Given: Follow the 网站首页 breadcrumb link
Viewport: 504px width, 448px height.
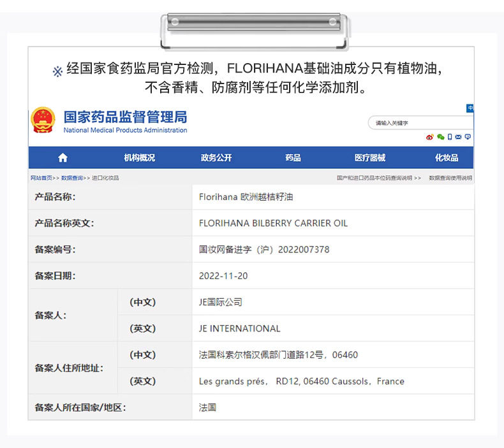Looking at the screenshot, I should (x=41, y=178).
